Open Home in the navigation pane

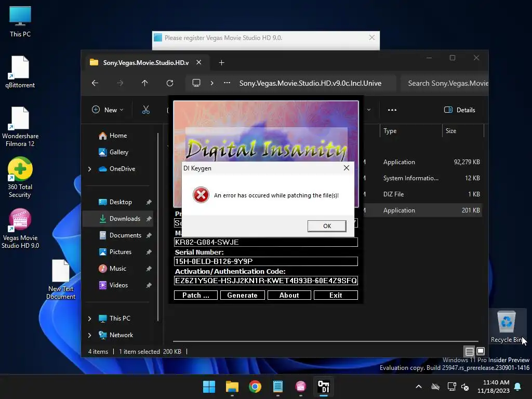[x=118, y=136]
